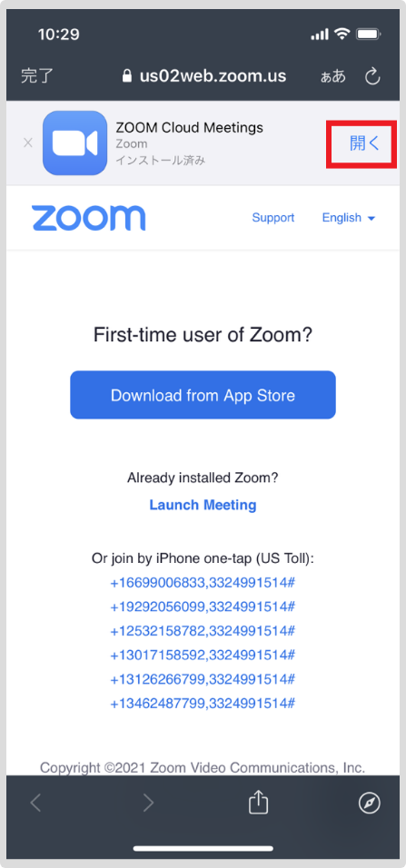Open page in Safari compass icon

point(369,803)
